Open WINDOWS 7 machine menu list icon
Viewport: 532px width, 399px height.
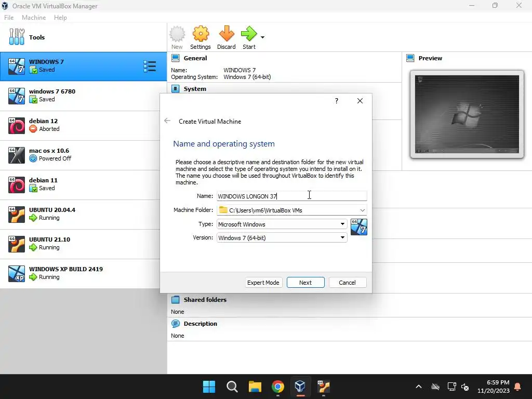149,66
